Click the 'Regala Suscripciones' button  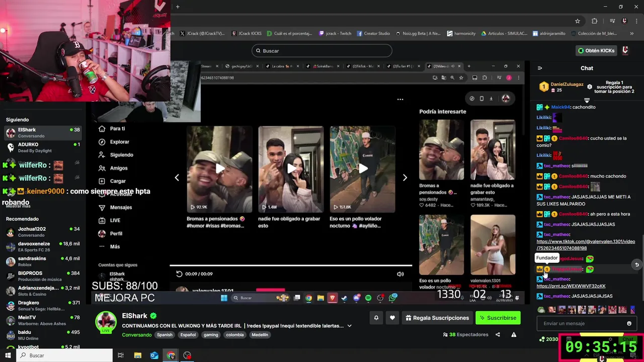tap(437, 318)
